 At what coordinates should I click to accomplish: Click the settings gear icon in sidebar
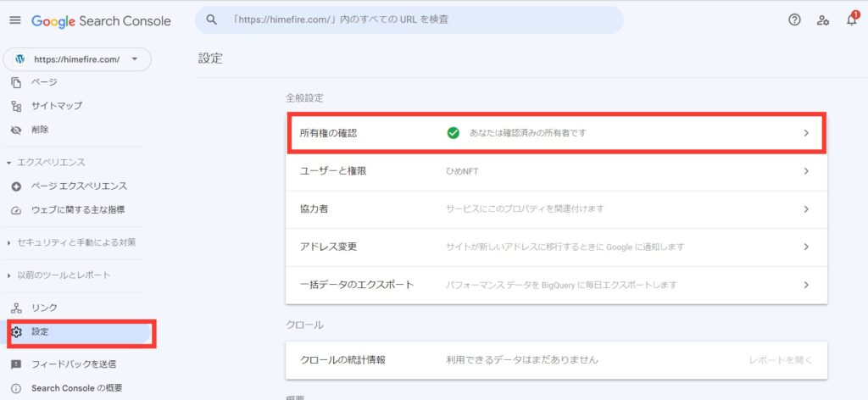17,332
